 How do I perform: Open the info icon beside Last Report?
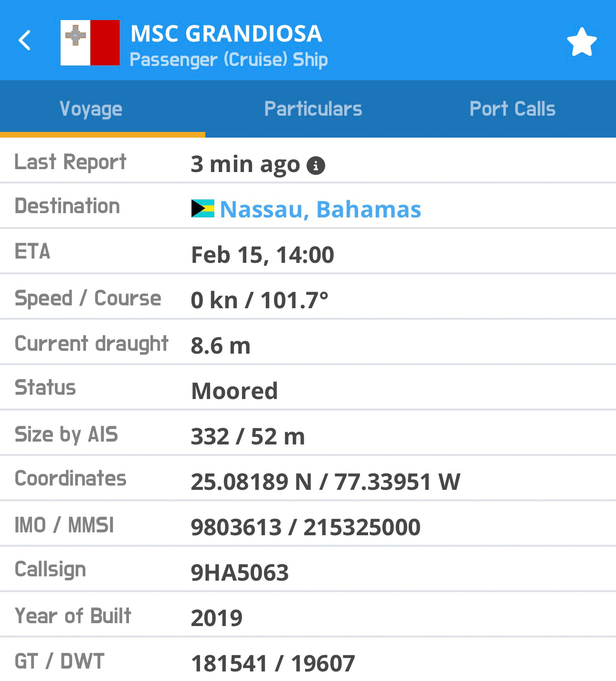click(316, 166)
